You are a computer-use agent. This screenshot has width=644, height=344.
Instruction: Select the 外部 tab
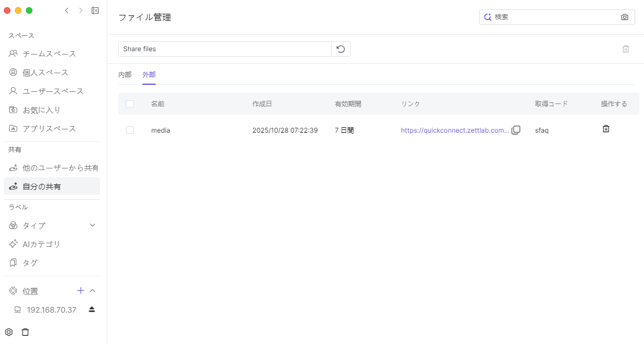pos(149,75)
